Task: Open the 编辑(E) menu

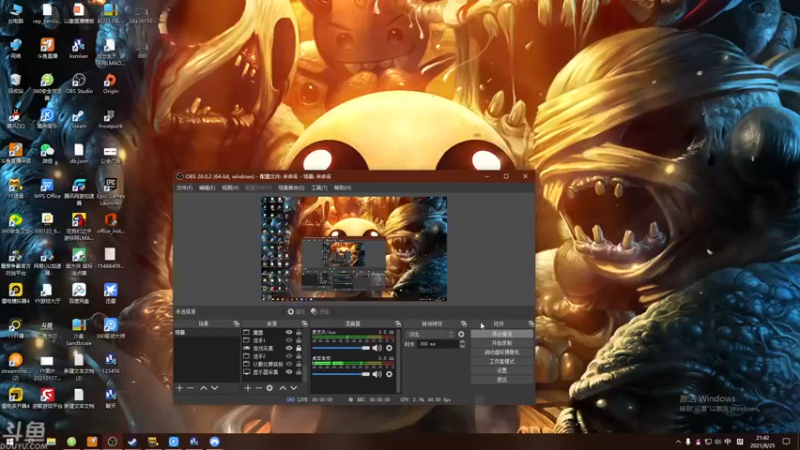Action: 207,188
